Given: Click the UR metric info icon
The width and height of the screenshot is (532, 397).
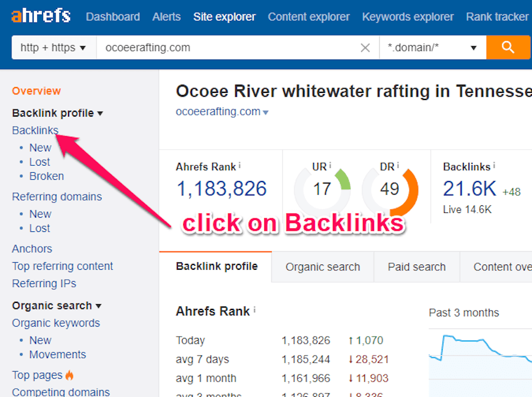Looking at the screenshot, I should click(331, 164).
